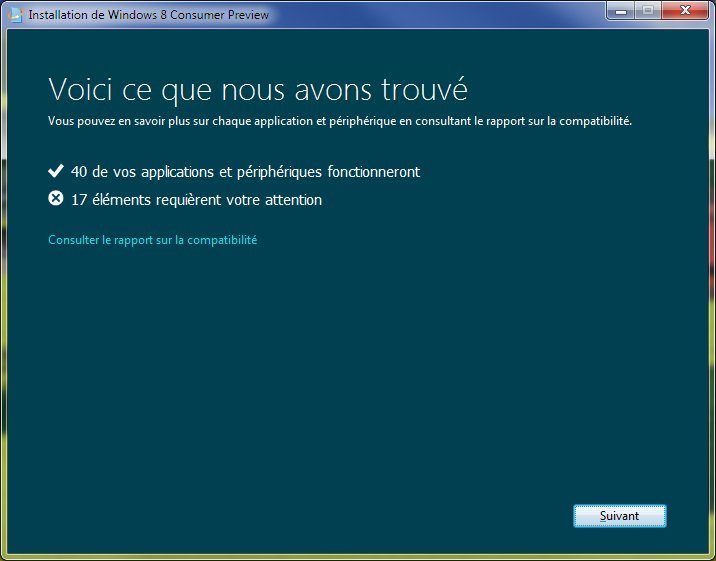Select the '17 éléments requièrent votre attention' line
716x561 pixels.
point(196,200)
